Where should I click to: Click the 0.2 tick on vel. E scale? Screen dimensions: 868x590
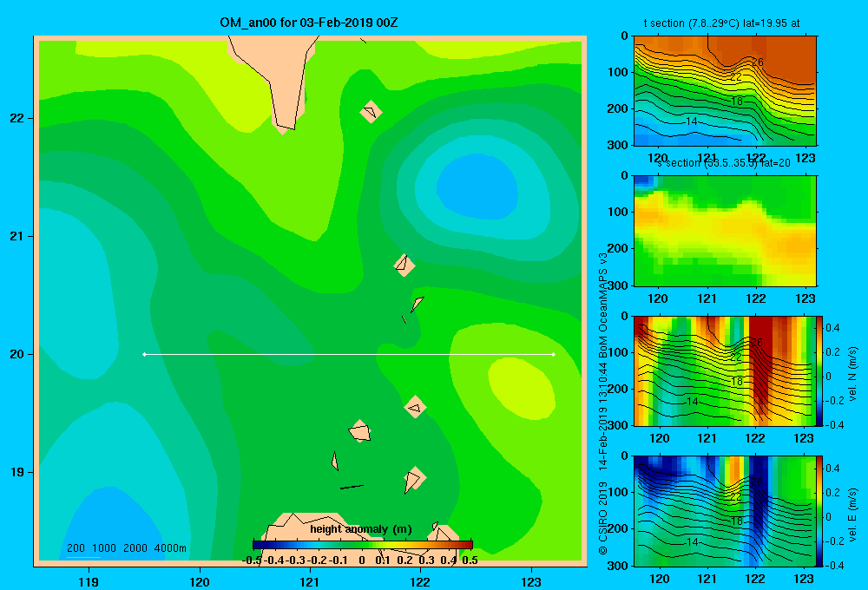click(832, 493)
